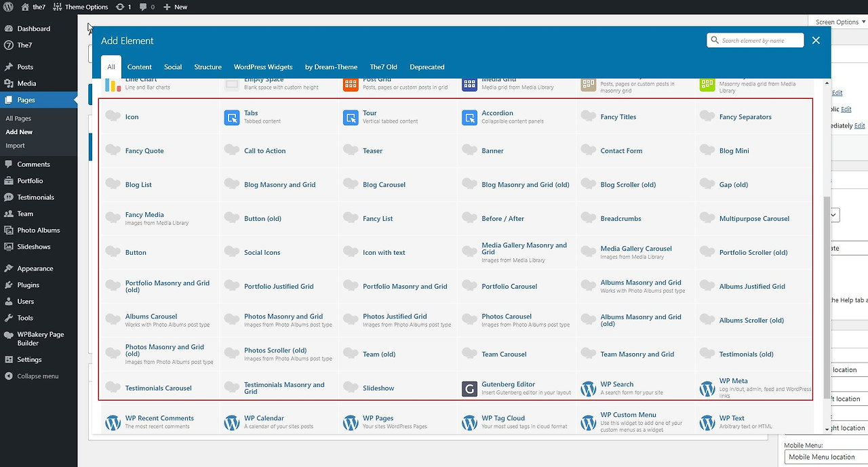The image size is (868, 467).
Task: Open Photo Albums in the sidebar
Action: click(x=39, y=230)
